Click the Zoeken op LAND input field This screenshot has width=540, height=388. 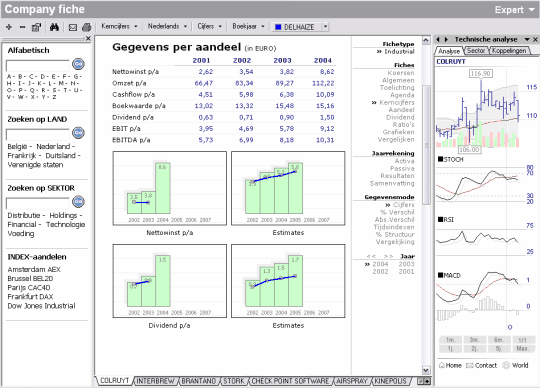pos(38,134)
